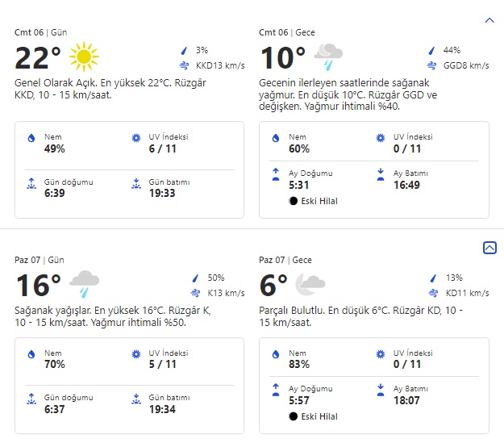Viewport: 504px width, 443px height.
Task: Collapse the Cmt 06 day details chevron
Action: click(489, 20)
